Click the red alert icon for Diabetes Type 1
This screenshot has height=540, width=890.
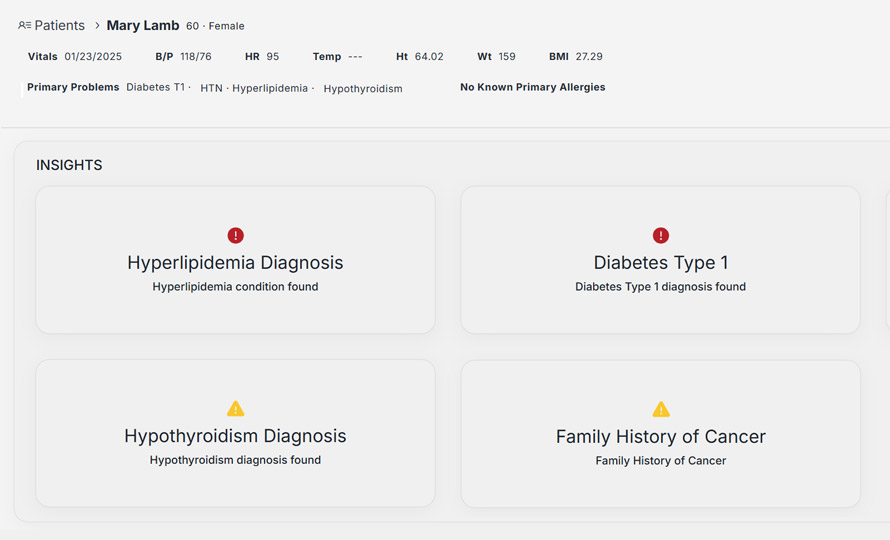coord(660,235)
